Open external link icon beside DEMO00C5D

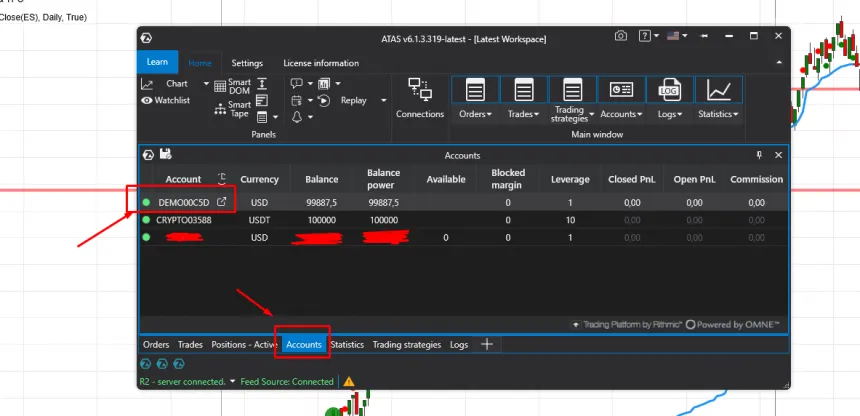[221, 202]
